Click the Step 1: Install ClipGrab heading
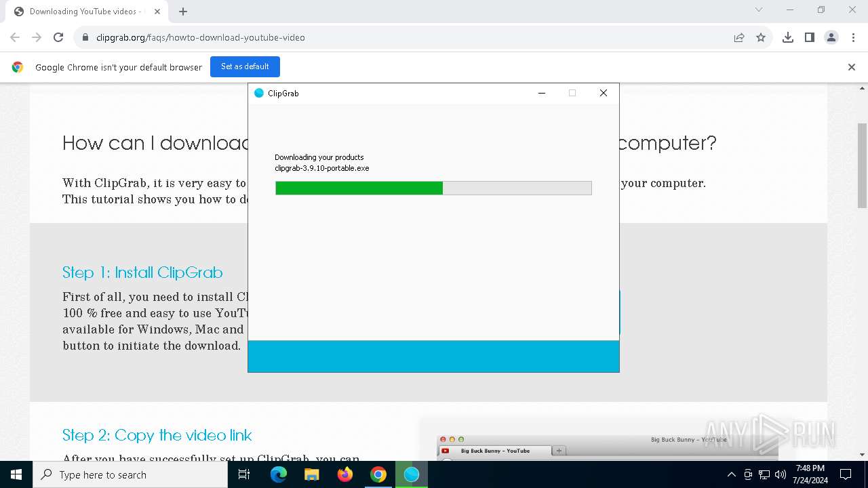 pyautogui.click(x=142, y=272)
